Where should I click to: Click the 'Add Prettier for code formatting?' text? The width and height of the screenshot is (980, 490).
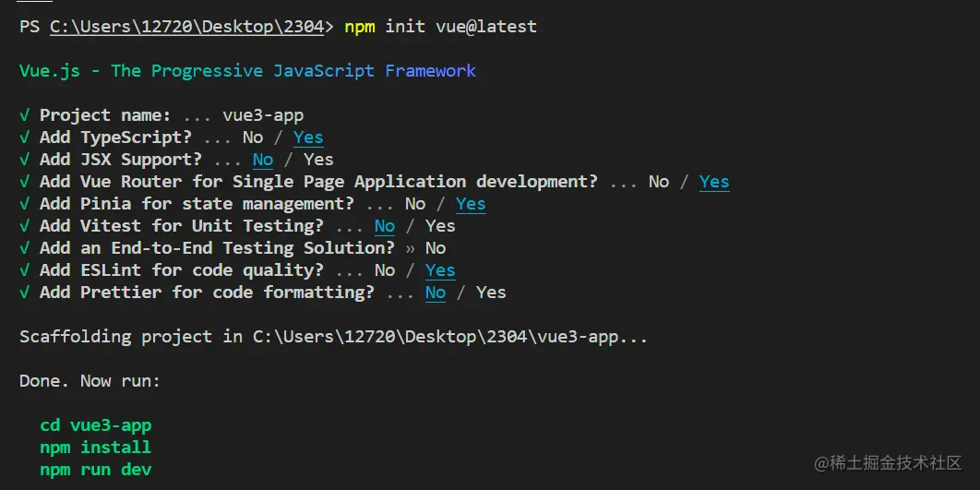[207, 293]
